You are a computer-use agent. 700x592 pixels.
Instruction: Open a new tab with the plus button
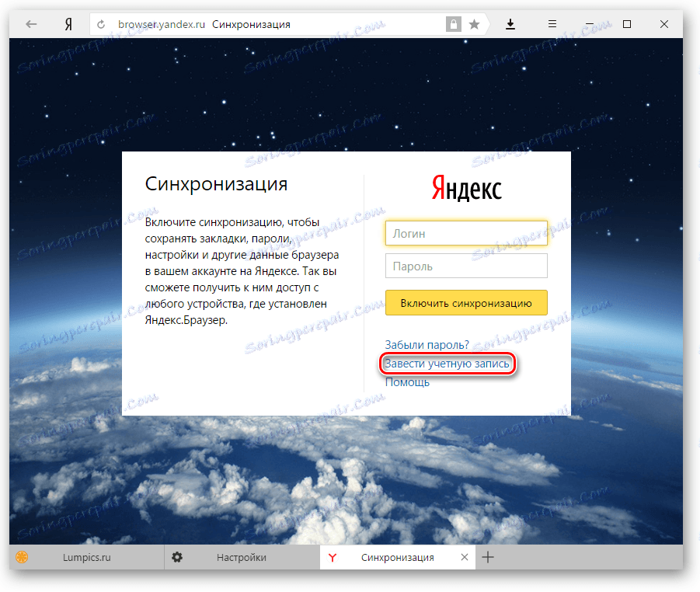(488, 557)
